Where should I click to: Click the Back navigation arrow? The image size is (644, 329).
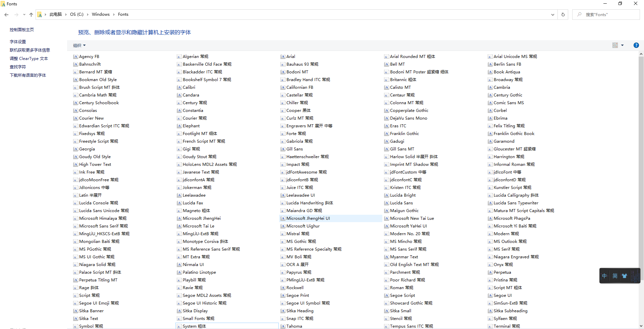(x=6, y=14)
